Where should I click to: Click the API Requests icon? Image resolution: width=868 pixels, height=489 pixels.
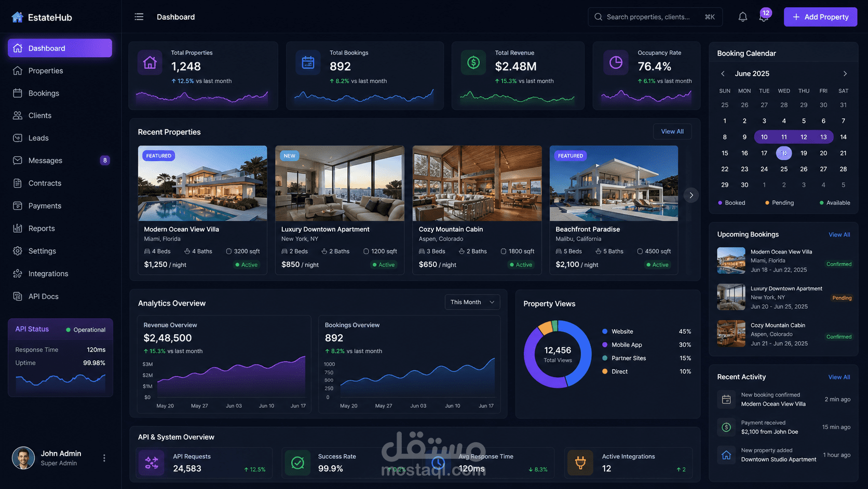[152, 462]
